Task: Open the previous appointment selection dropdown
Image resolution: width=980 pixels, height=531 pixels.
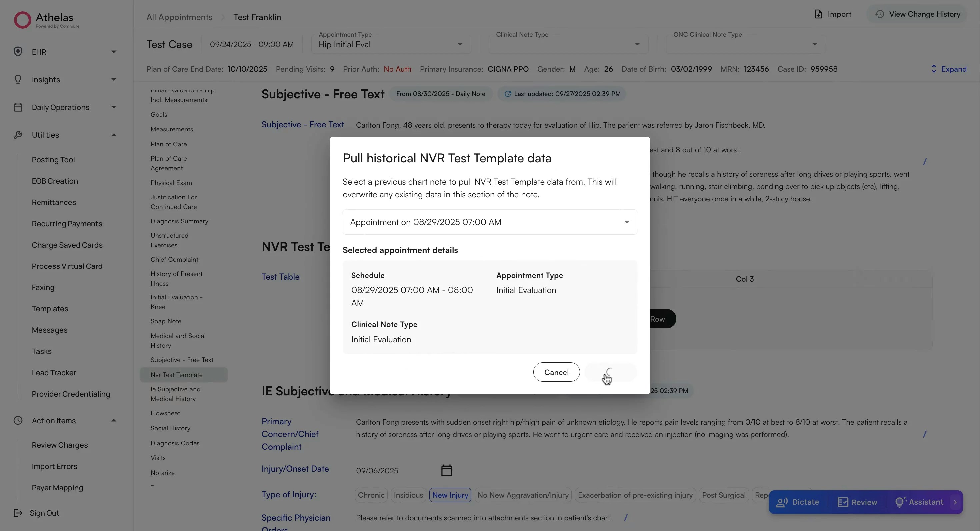Action: (490, 222)
